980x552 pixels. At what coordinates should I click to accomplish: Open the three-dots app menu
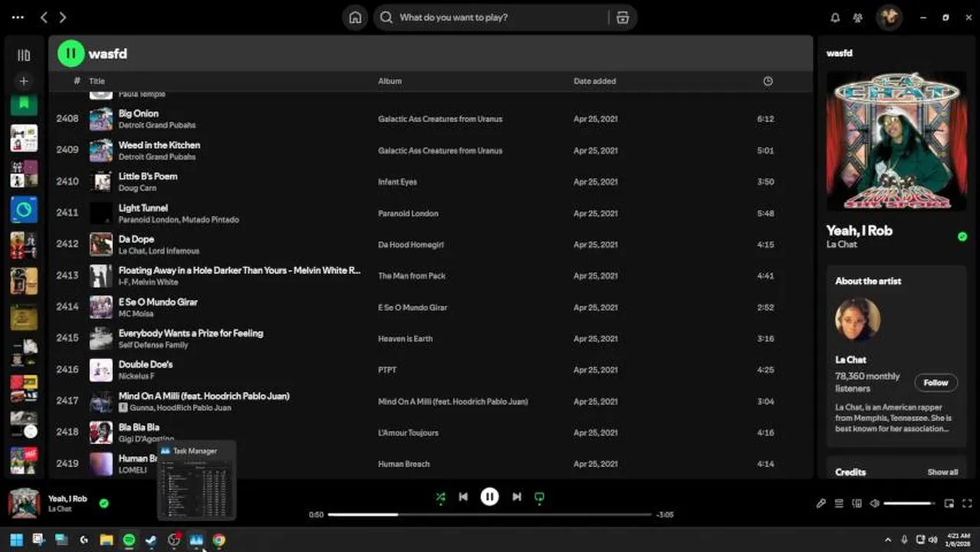[18, 17]
